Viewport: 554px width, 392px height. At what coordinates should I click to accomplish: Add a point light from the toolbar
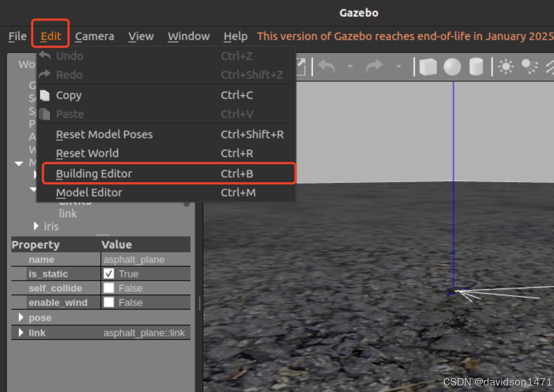coord(506,67)
